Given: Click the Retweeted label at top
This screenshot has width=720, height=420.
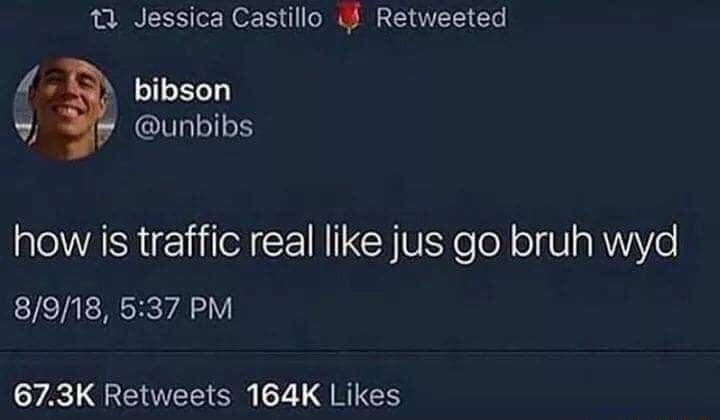Looking at the screenshot, I should 441,18.
